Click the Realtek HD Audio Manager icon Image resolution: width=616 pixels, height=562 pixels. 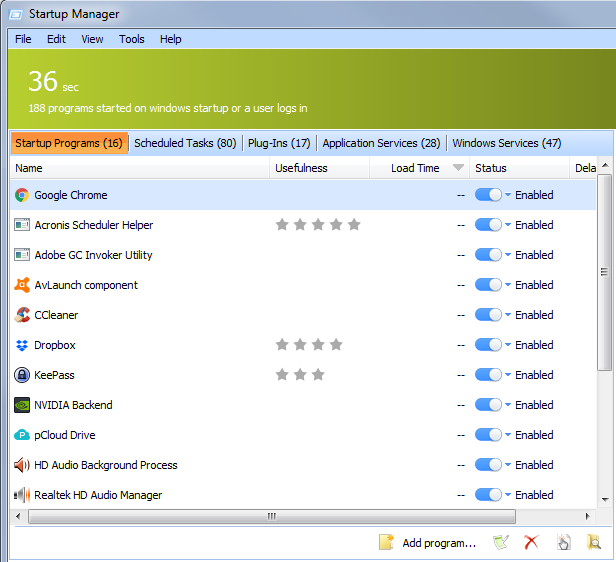pyautogui.click(x=22, y=495)
